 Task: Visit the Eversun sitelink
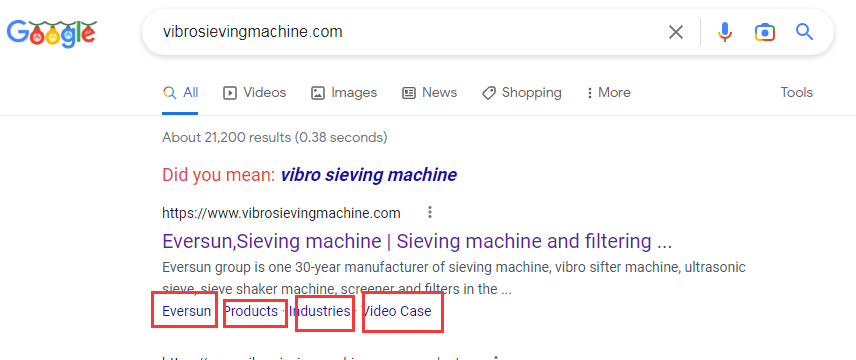(x=187, y=311)
